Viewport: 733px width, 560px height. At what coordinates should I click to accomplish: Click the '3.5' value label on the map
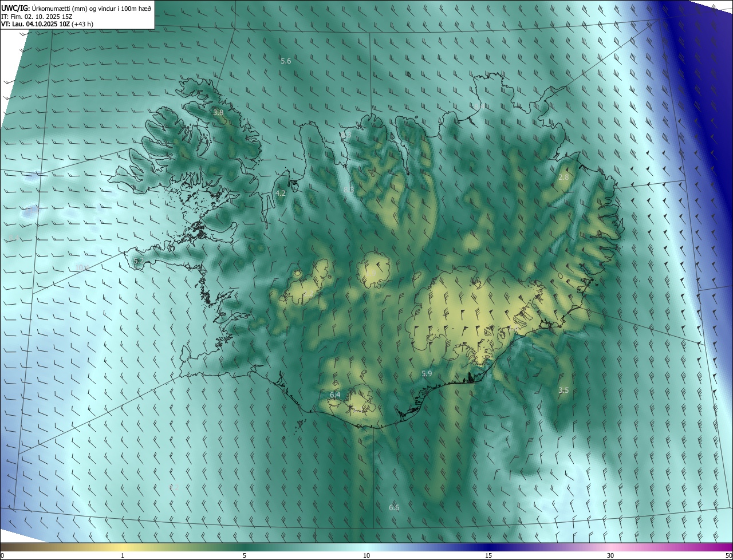(x=563, y=390)
